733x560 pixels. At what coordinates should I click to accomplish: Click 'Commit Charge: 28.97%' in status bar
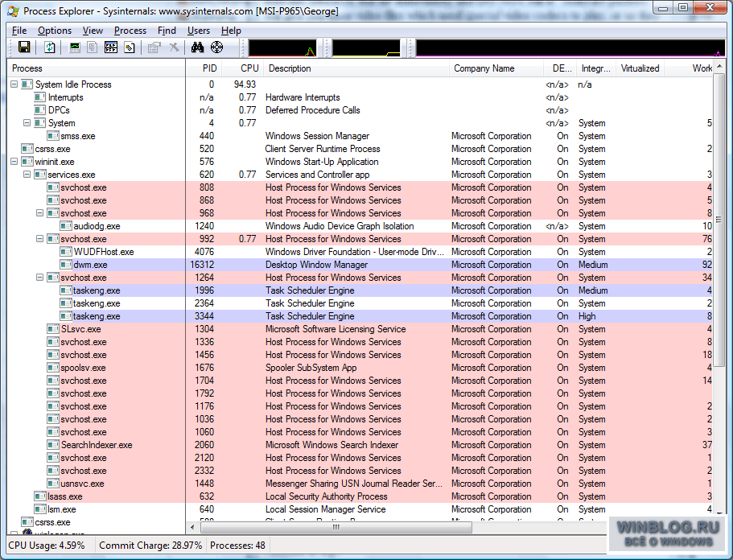[150, 546]
